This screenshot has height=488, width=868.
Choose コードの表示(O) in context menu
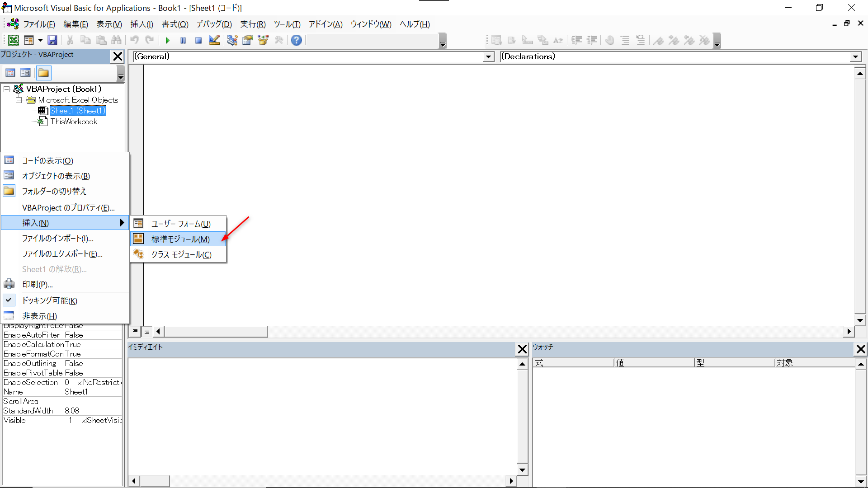65,160
